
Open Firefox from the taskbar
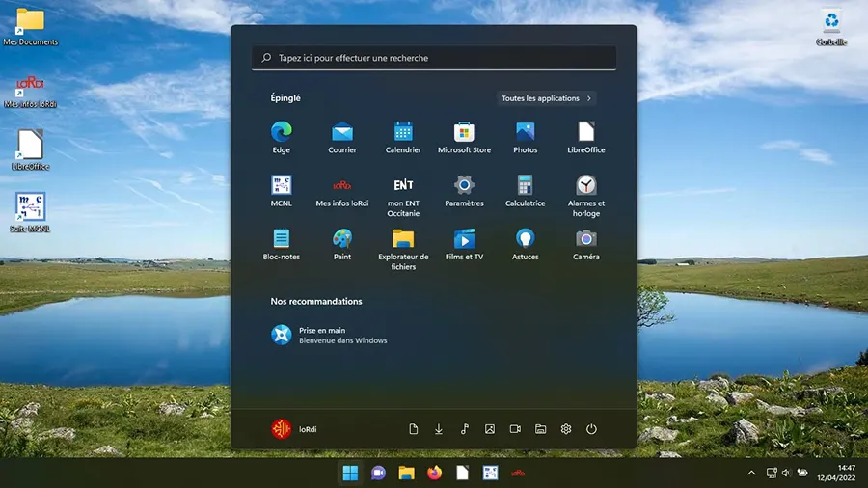click(434, 473)
